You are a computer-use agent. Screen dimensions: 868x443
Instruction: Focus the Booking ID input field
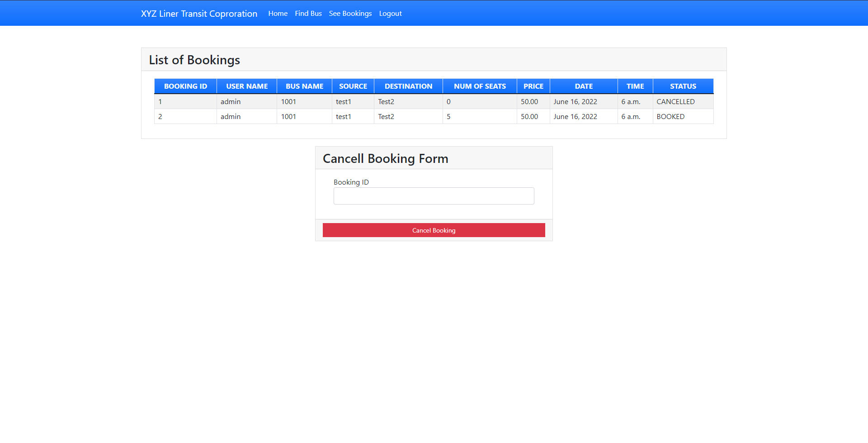tap(434, 196)
